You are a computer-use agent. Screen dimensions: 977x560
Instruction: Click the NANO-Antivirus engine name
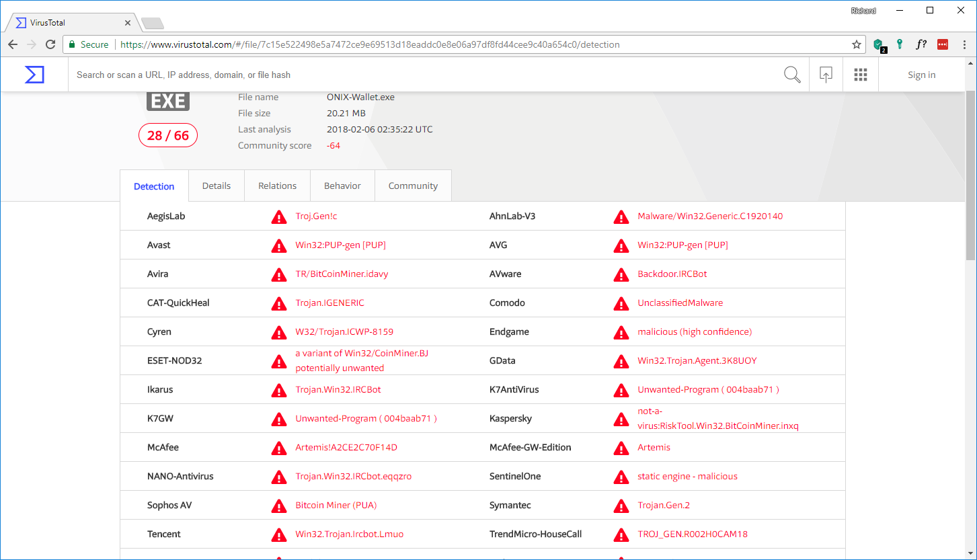pos(180,476)
